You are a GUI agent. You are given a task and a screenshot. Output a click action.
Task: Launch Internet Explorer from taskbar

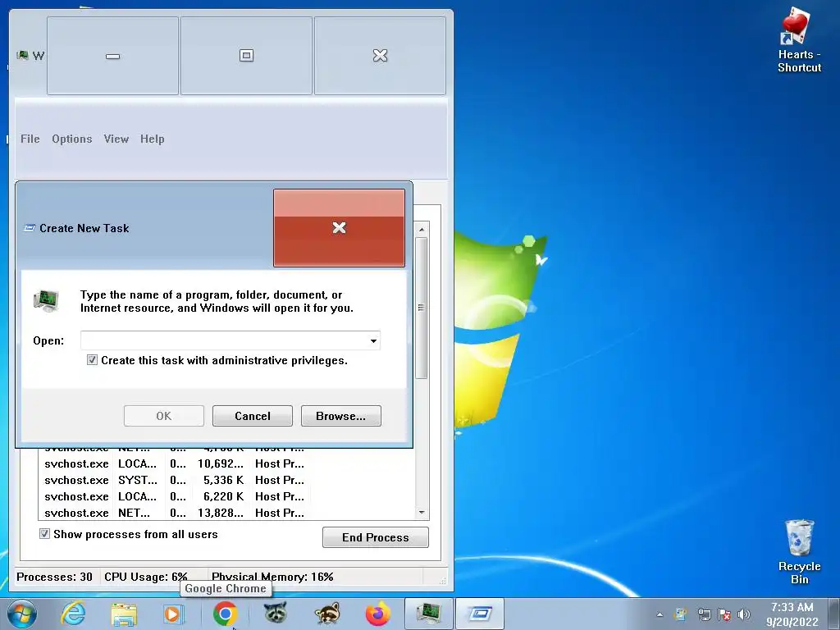73,614
